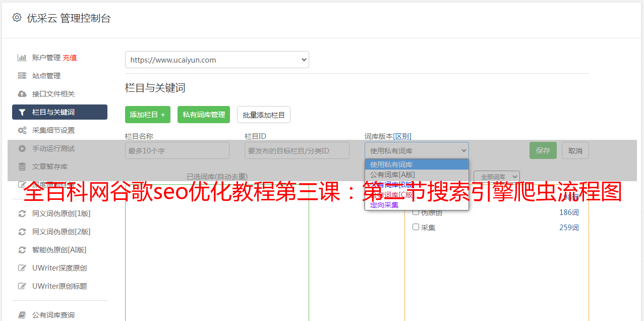Click the bar chart icon for 账户管理
644x321 pixels.
pyautogui.click(x=22, y=58)
